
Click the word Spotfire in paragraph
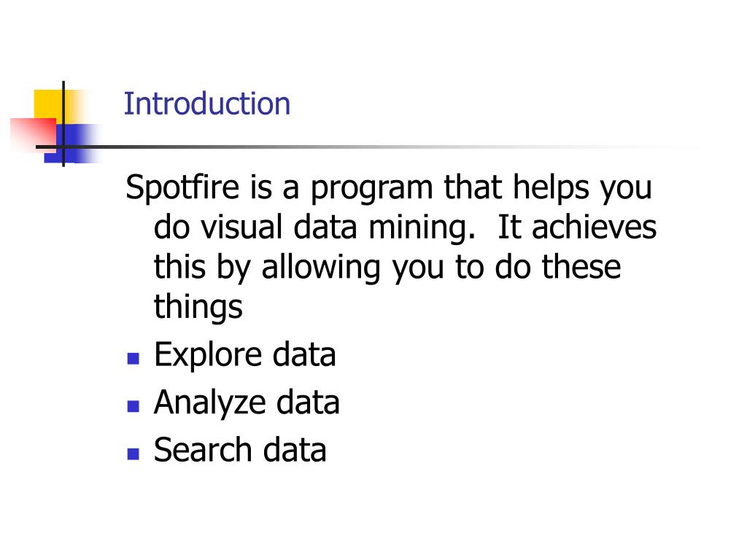click(x=182, y=187)
